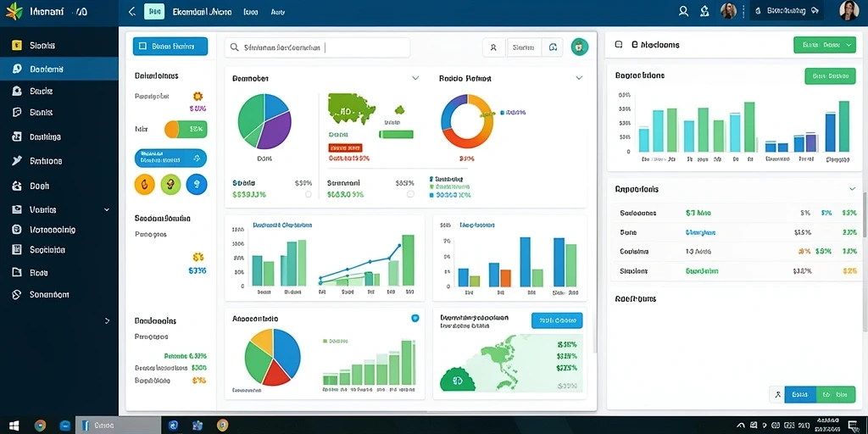Viewport: 868px width, 434px height.
Task: Open the green dropdown button in right panel header
Action: [x=824, y=46]
